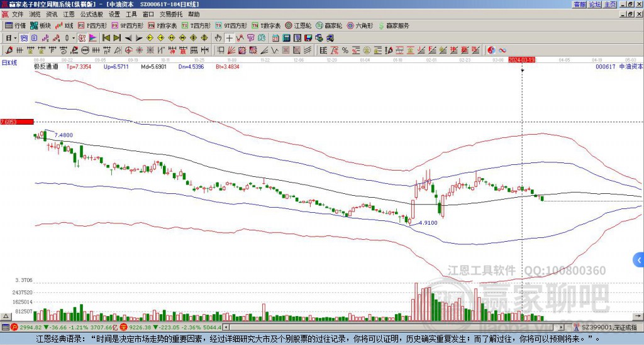Select the hand pan tool

coord(218,38)
